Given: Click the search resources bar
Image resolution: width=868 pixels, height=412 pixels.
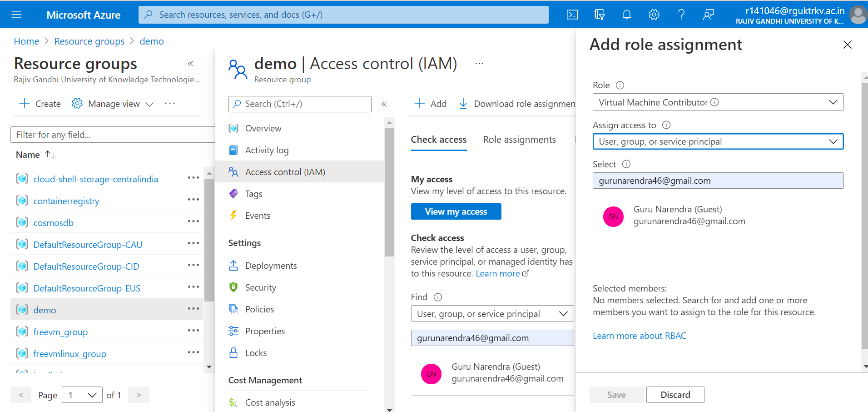Looking at the screenshot, I should [343, 14].
